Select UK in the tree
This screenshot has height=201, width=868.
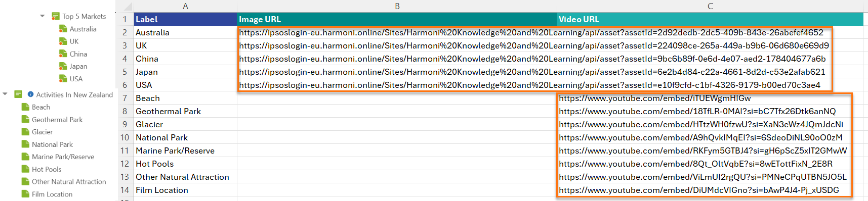(74, 41)
